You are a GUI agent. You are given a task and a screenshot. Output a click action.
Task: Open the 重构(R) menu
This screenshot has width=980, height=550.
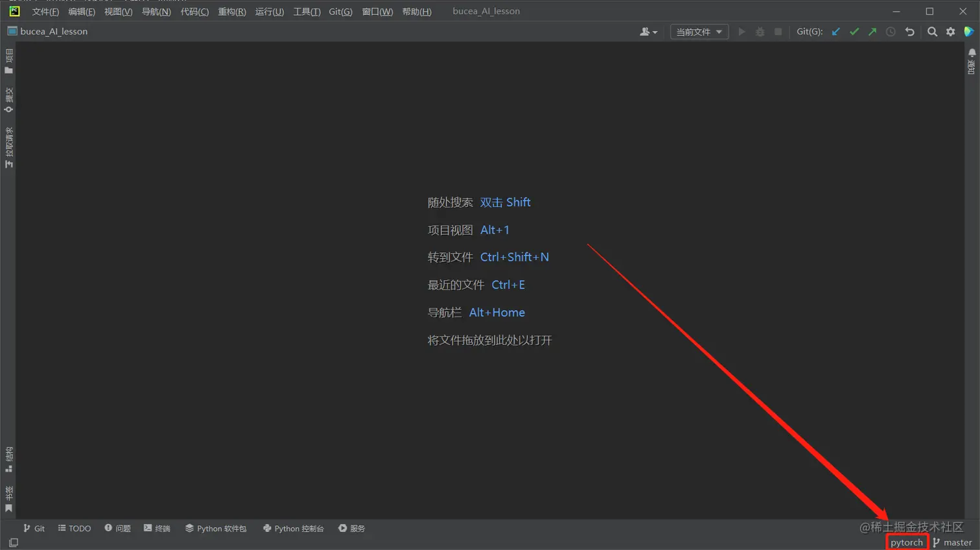coord(232,12)
